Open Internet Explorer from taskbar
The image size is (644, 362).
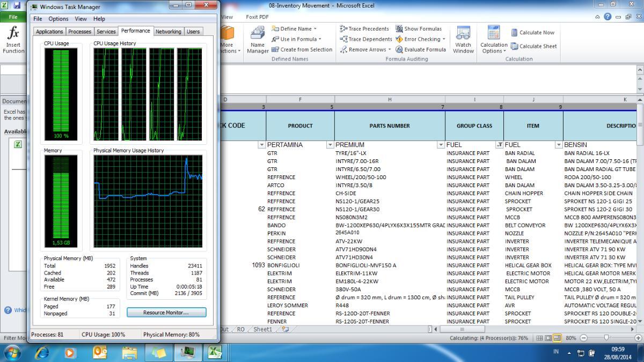pos(41,352)
